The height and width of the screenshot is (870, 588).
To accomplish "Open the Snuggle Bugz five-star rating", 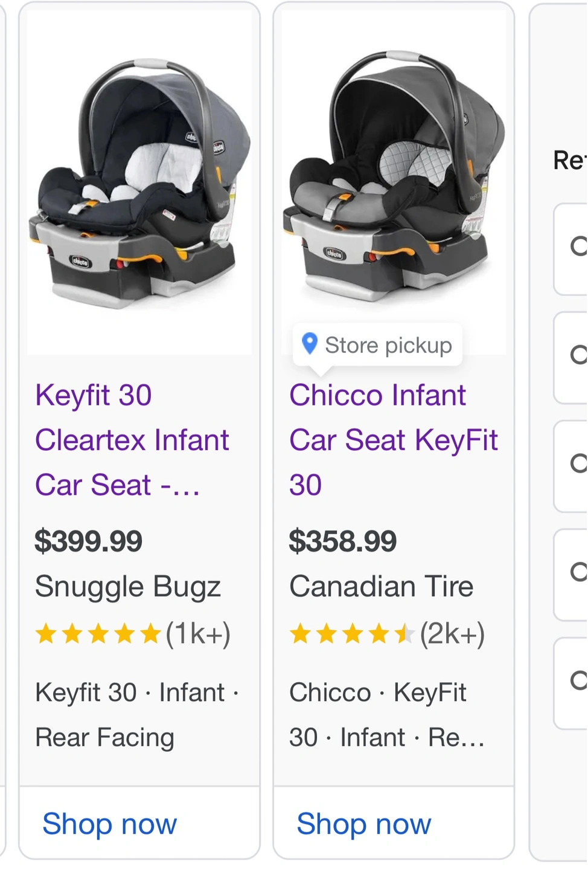I will 98,634.
